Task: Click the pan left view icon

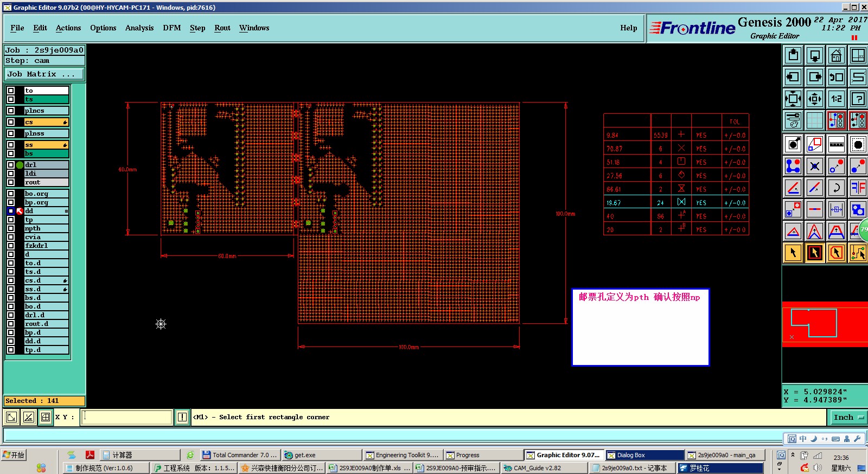Action: [x=793, y=77]
